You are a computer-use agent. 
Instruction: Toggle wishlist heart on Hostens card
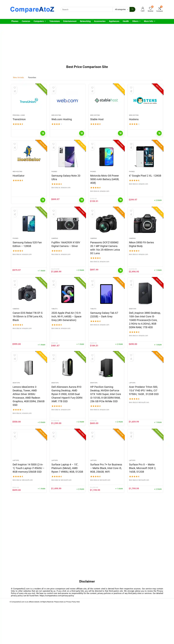pyautogui.click(x=131, y=88)
